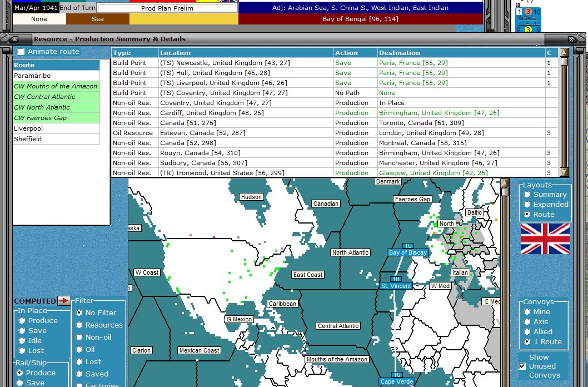Click the 1U Cape Verde convoy marker
Screen dimensions: 588x387
[396, 379]
